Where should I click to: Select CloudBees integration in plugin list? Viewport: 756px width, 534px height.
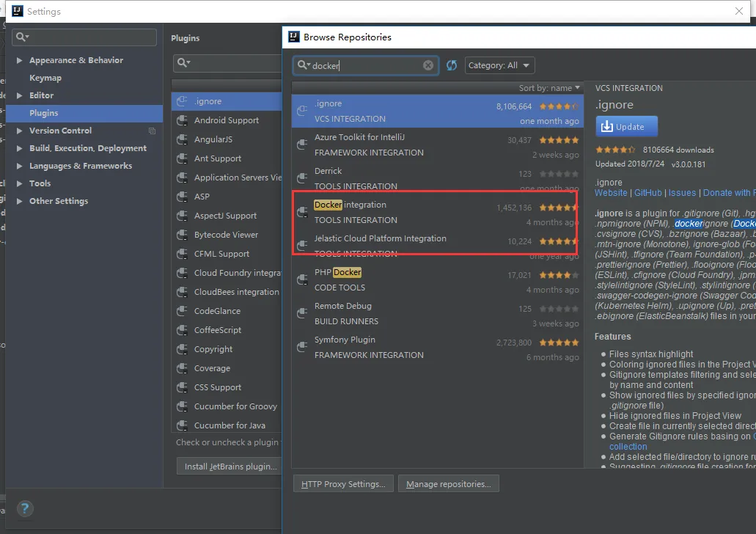(x=227, y=292)
